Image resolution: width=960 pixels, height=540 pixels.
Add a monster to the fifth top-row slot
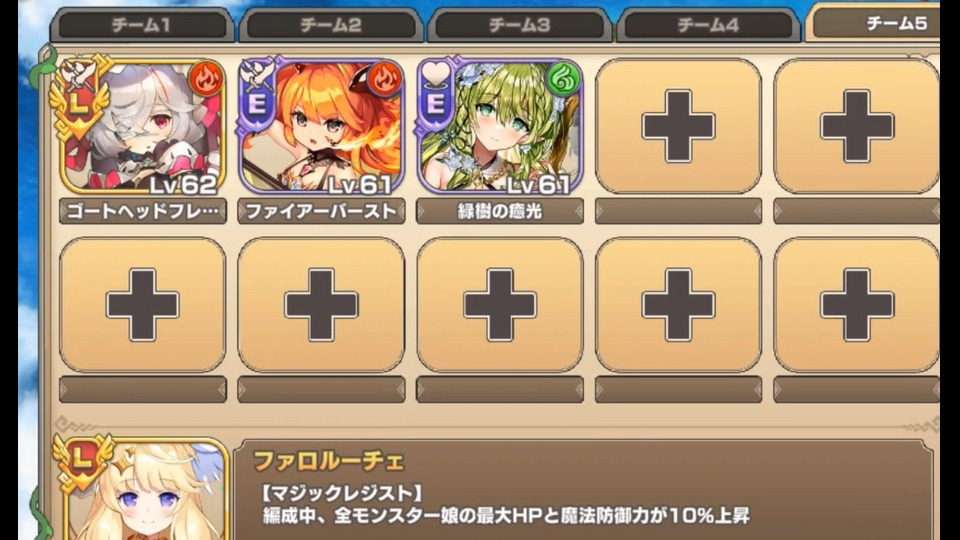(x=856, y=126)
